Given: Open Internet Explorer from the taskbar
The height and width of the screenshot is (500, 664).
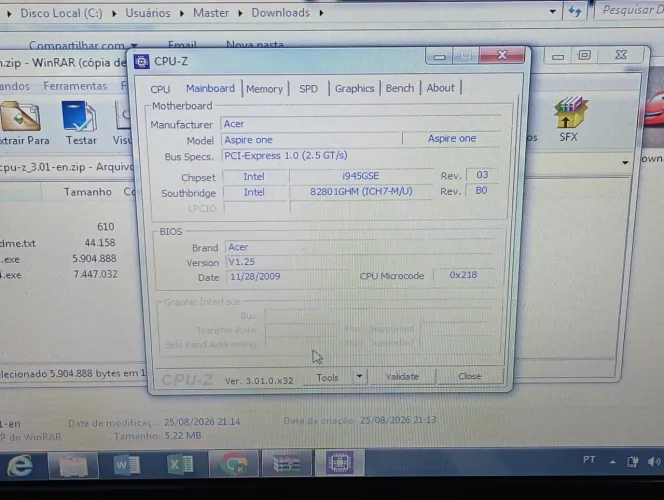Looking at the screenshot, I should (20, 465).
